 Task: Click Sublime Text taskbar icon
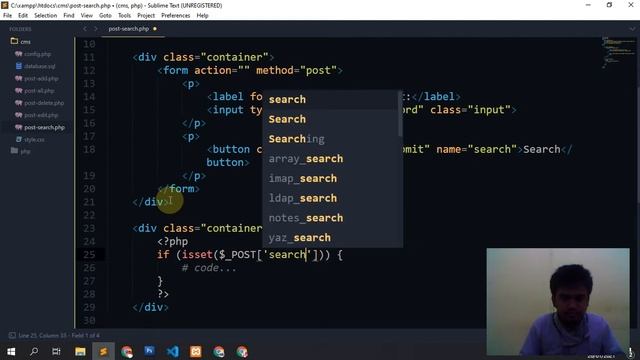[x=103, y=351]
